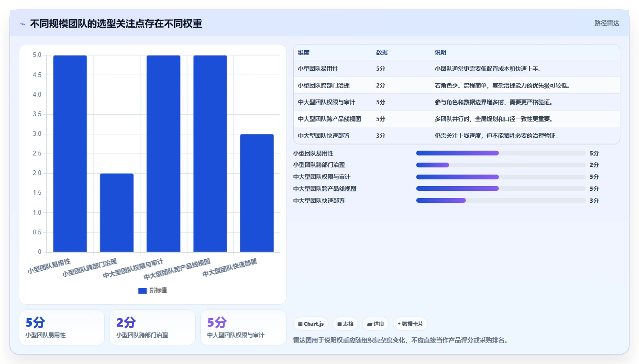
Task: Click the 3分 value beside the progress bars
Action: (x=595, y=201)
